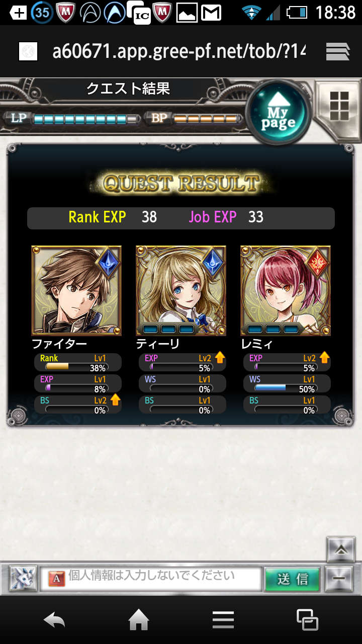Tap the scroll-to-top chevron button
362x644 pixels.
(341, 550)
